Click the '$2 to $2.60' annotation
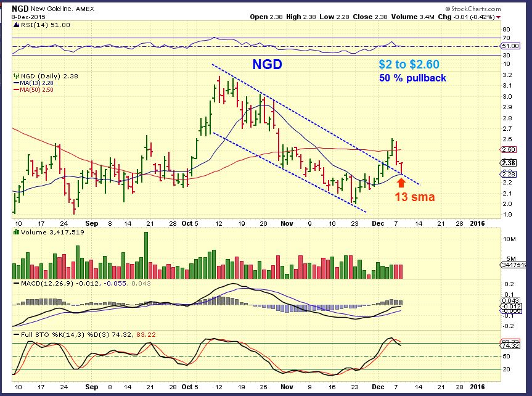The width and height of the screenshot is (532, 396). [x=409, y=64]
